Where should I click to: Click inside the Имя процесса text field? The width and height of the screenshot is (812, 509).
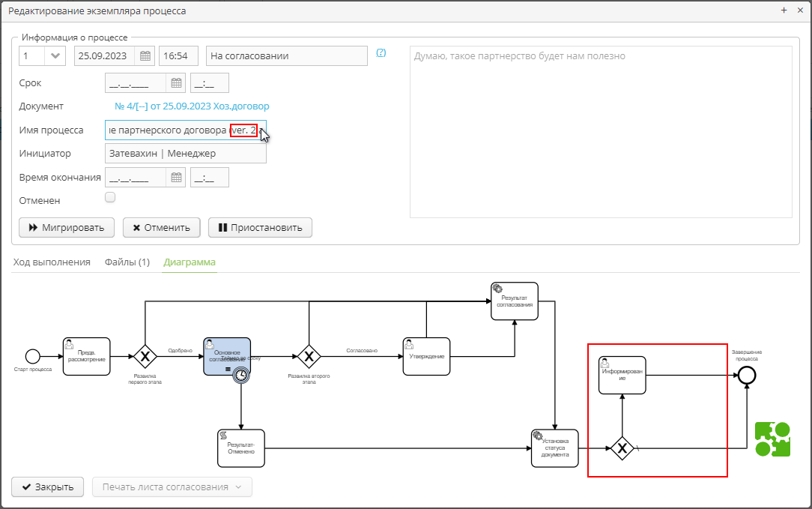pos(172,130)
